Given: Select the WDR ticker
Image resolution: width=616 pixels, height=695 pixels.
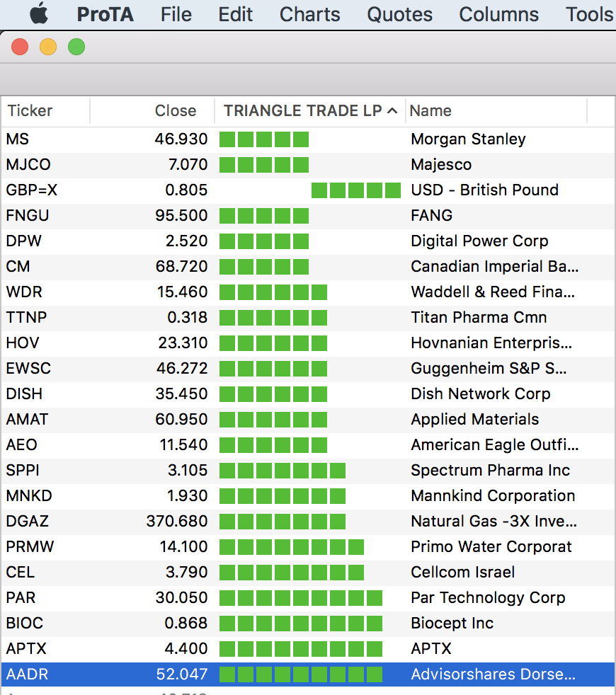Looking at the screenshot, I should (24, 292).
